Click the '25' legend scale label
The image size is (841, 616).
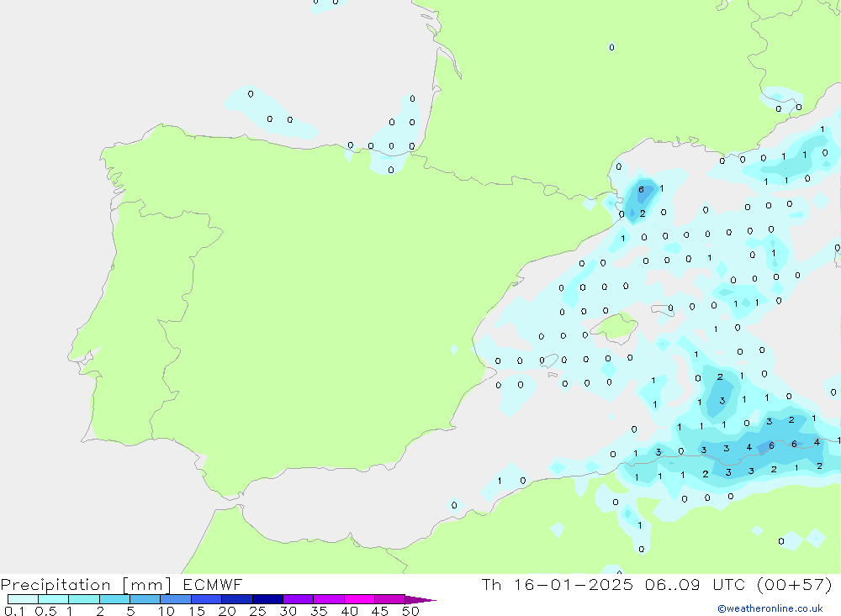[x=257, y=611]
